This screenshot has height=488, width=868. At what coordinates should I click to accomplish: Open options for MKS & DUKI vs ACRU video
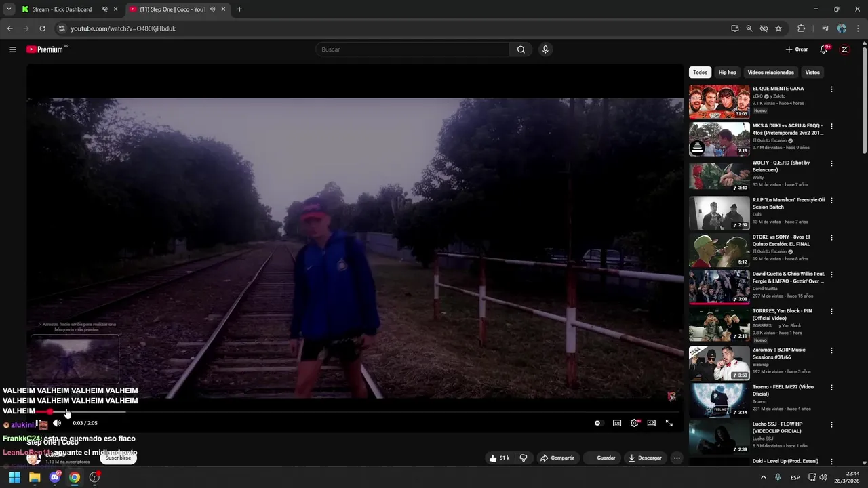click(831, 127)
